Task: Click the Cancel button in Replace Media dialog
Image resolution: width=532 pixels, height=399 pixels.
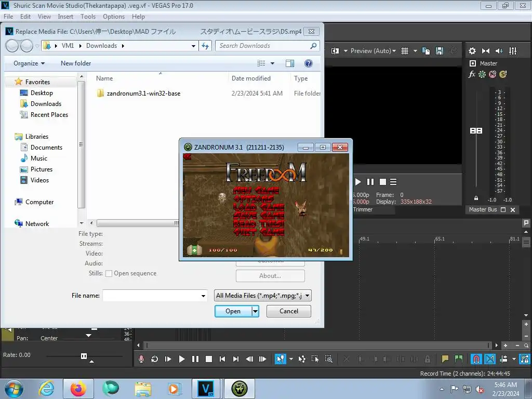Action: pos(289,311)
